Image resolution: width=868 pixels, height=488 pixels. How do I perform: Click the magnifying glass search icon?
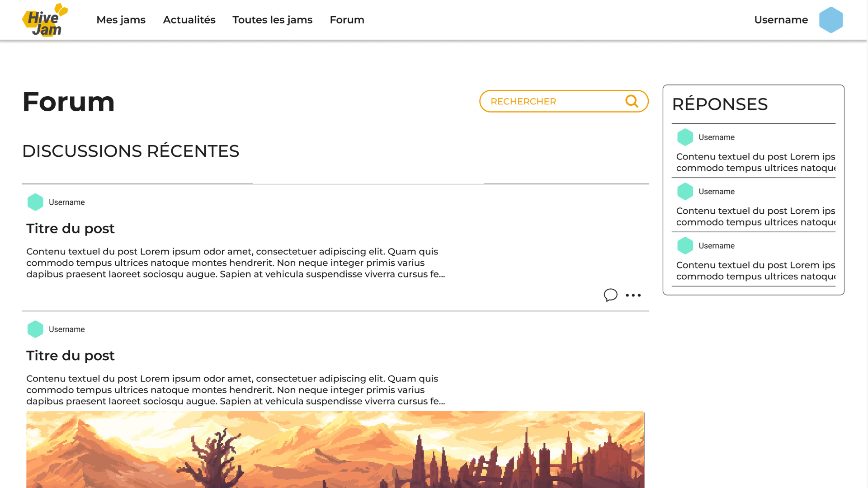click(632, 101)
